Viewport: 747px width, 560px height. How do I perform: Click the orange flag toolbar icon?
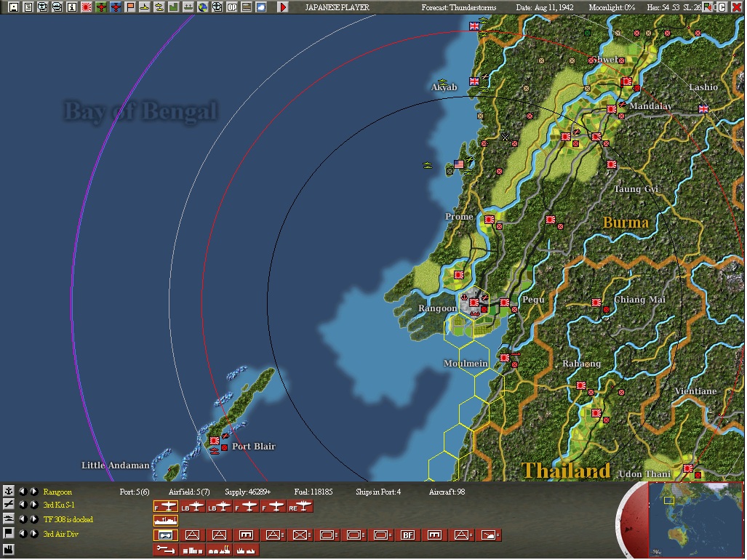[x=130, y=7]
